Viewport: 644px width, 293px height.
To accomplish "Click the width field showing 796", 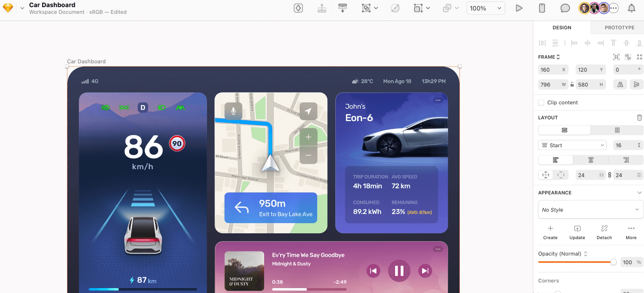I will click(x=553, y=85).
